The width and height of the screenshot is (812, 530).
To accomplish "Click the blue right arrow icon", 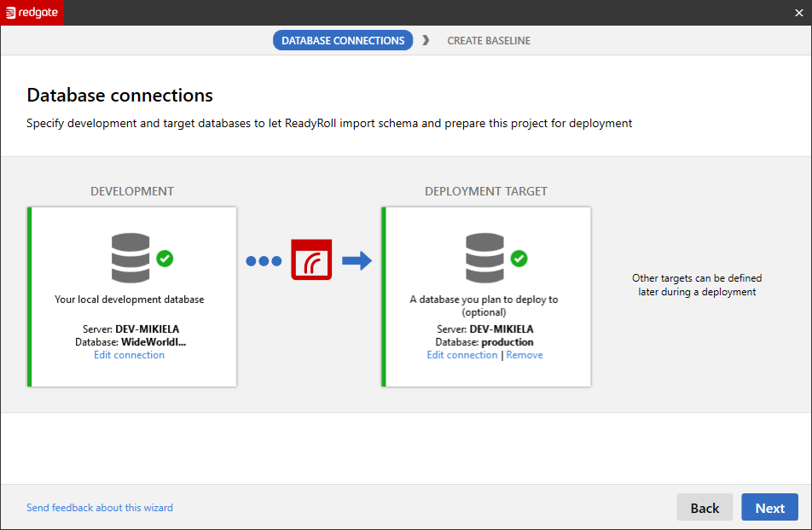I will click(x=357, y=260).
